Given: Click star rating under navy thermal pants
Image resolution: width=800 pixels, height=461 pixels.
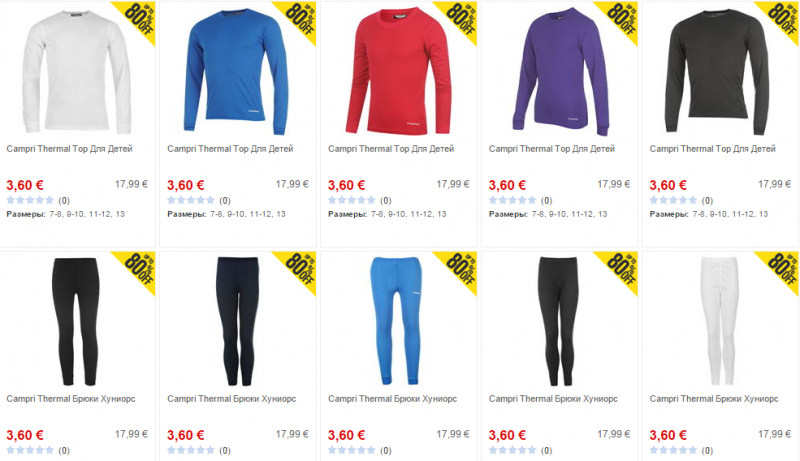Looking at the screenshot, I should [x=191, y=450].
